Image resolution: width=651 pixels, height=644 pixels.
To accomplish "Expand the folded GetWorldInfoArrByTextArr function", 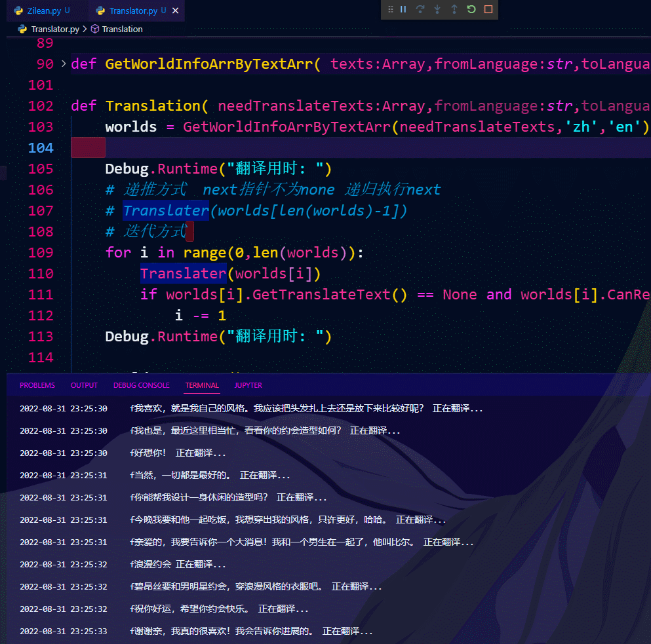I will pos(64,64).
